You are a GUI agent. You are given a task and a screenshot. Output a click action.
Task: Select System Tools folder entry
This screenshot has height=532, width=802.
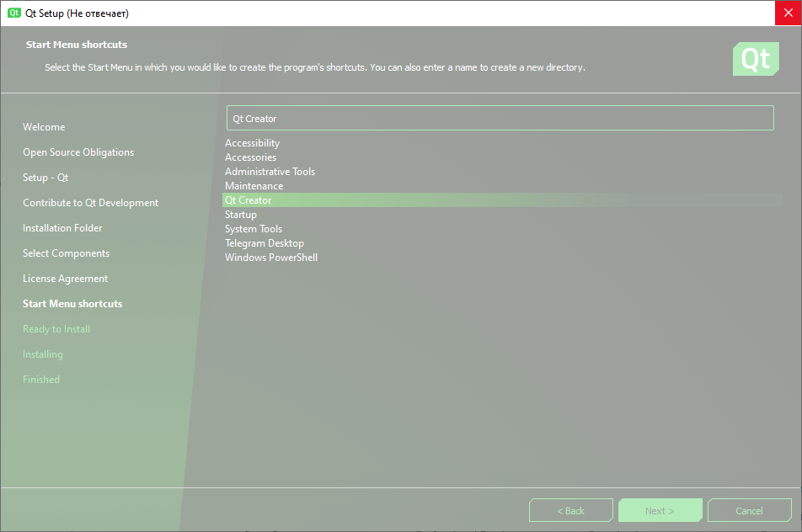pyautogui.click(x=254, y=229)
